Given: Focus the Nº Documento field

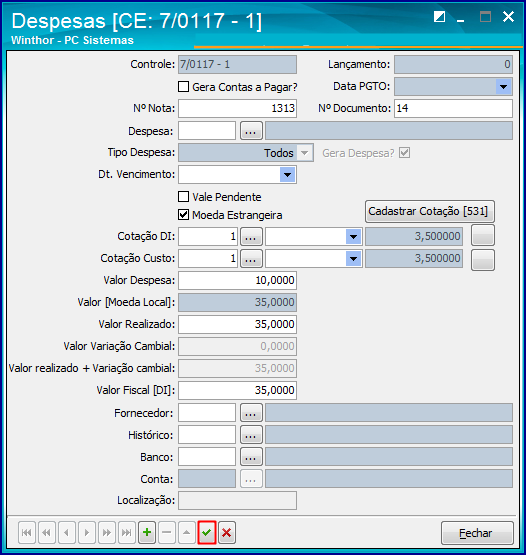Looking at the screenshot, I should 453,108.
